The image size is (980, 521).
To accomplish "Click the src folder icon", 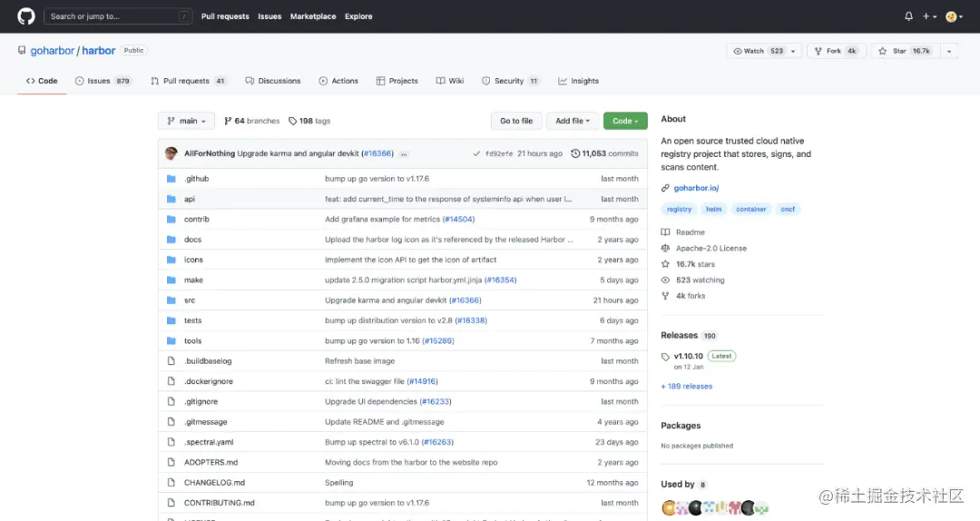I will coord(171,300).
